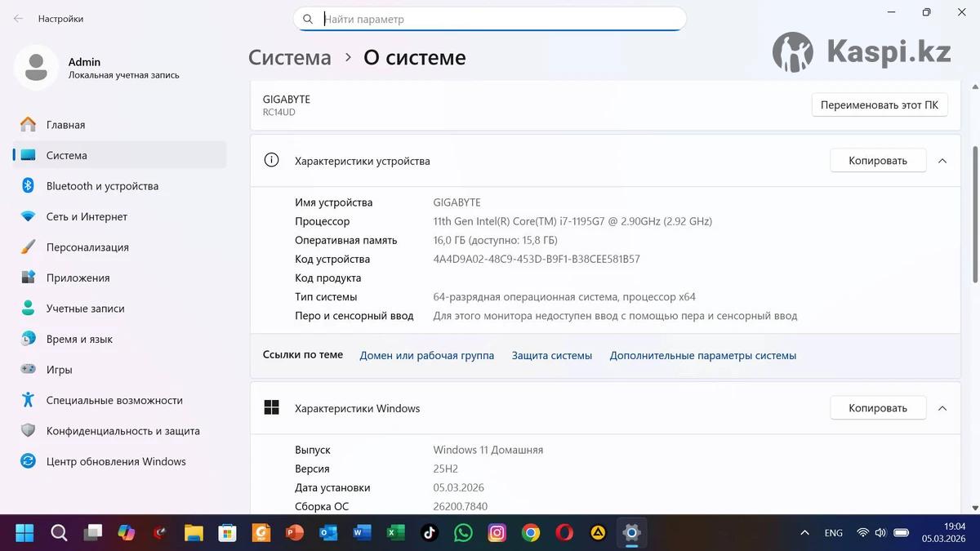Open Google Chrome from the taskbar
Screen dimensions: 980x551
531,533
